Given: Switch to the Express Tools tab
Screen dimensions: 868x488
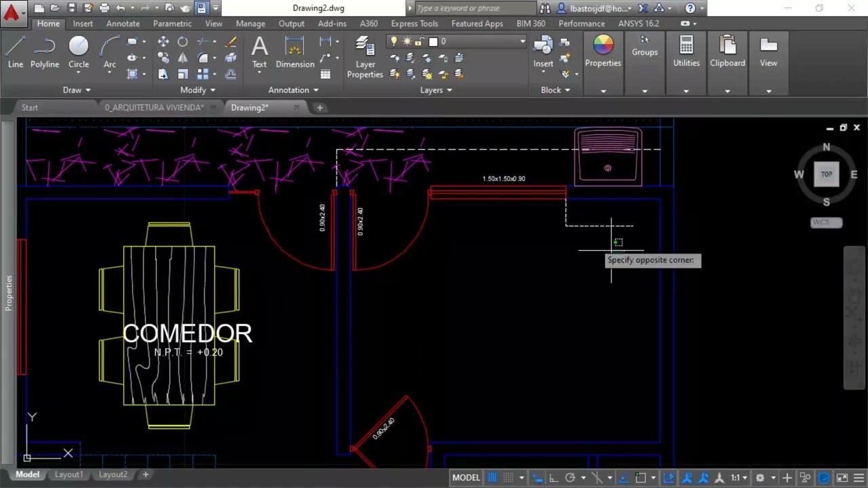Looking at the screenshot, I should click(414, 24).
